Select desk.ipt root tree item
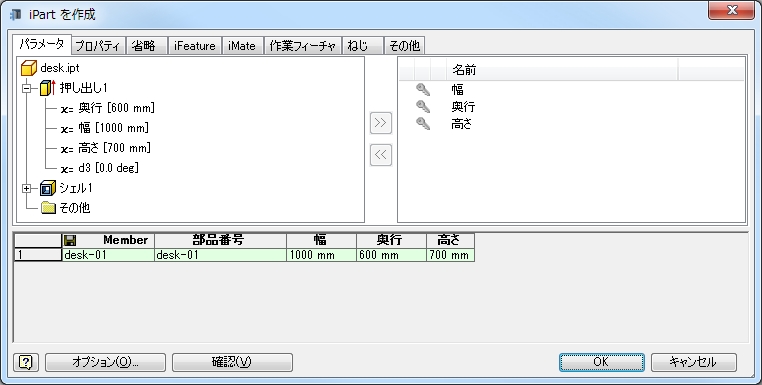The width and height of the screenshot is (762, 385). [60, 68]
